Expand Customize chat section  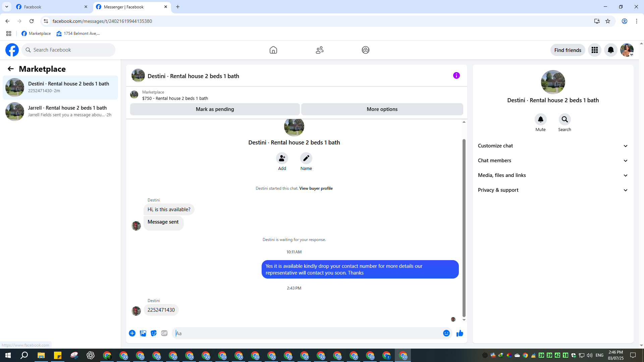coord(552,146)
